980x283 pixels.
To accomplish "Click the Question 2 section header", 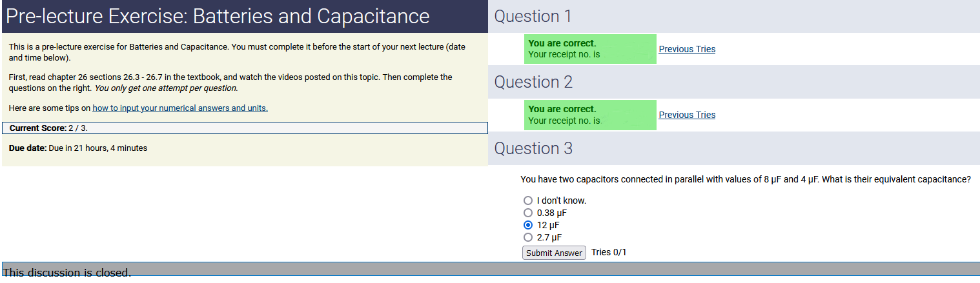I will click(533, 83).
